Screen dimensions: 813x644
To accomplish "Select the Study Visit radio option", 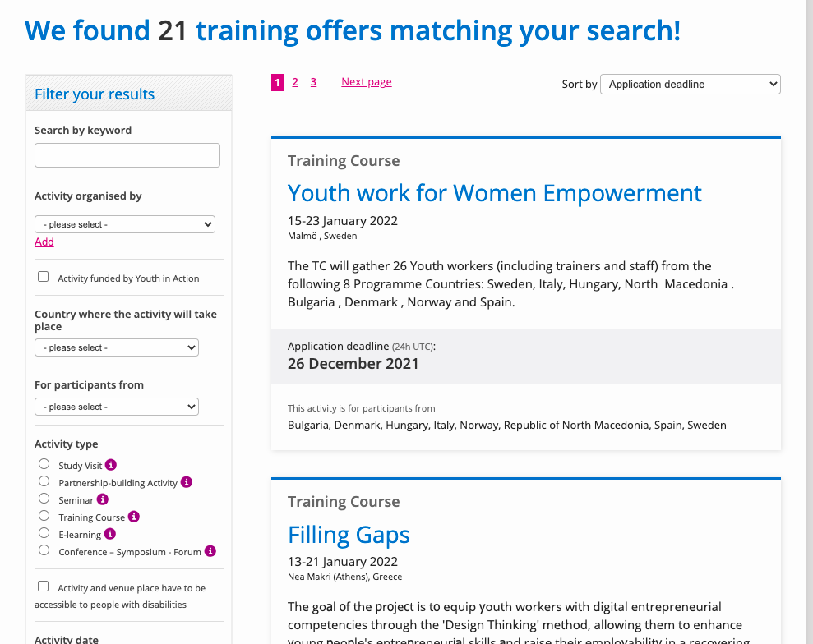I will click(x=44, y=464).
